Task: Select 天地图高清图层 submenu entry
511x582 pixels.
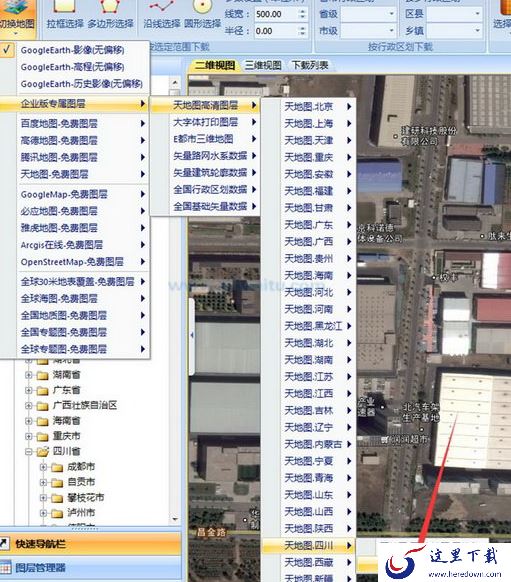Action: pyautogui.click(x=205, y=105)
